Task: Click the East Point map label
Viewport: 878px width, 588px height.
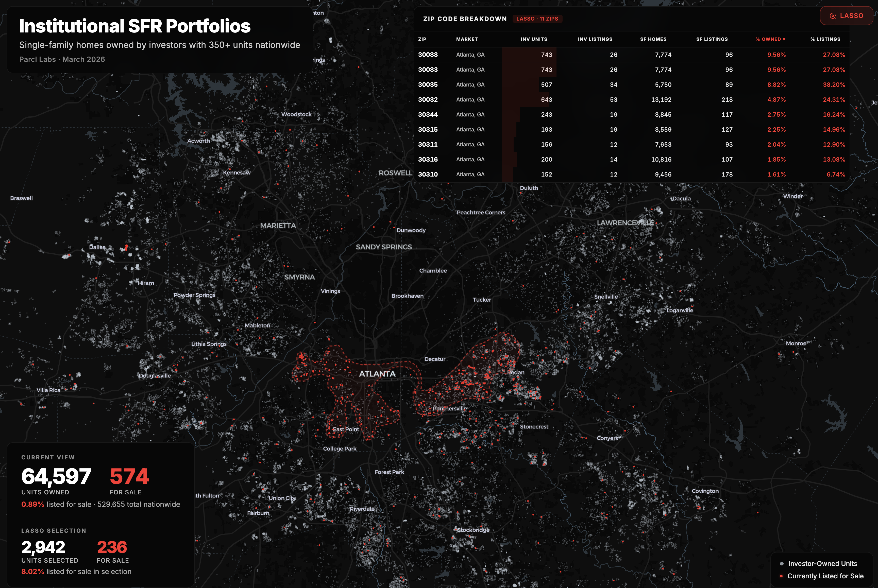Action: (x=346, y=429)
